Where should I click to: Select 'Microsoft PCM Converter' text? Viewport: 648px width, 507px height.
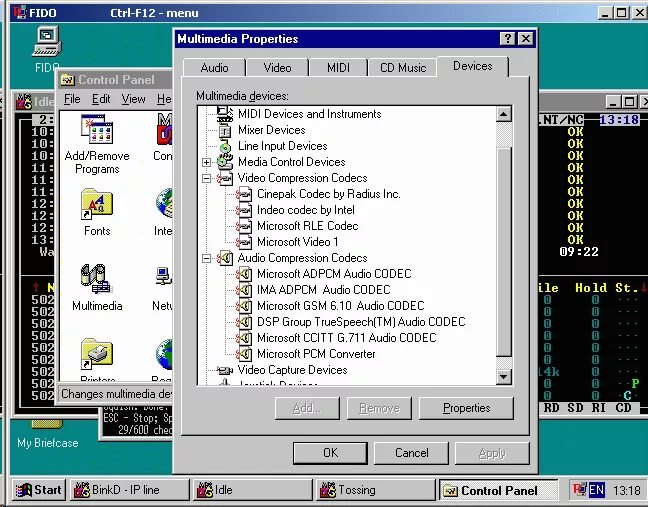316,354
